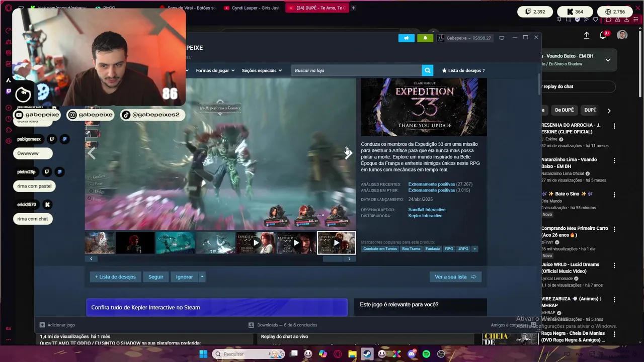Expand the Formas de jogar menu

click(215, 70)
